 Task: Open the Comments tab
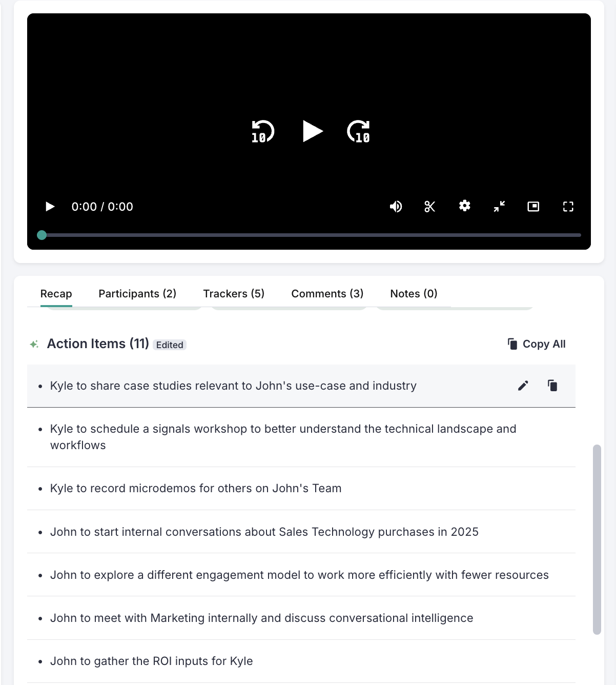327,293
